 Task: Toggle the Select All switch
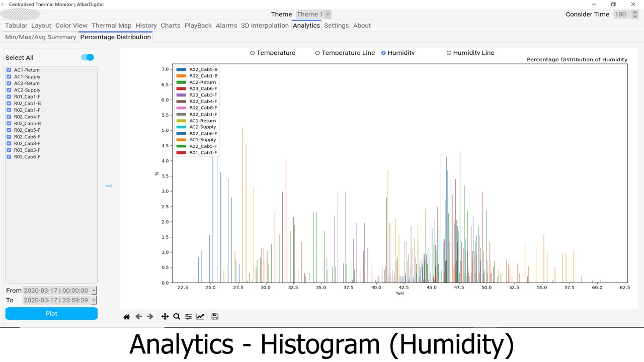[88, 57]
